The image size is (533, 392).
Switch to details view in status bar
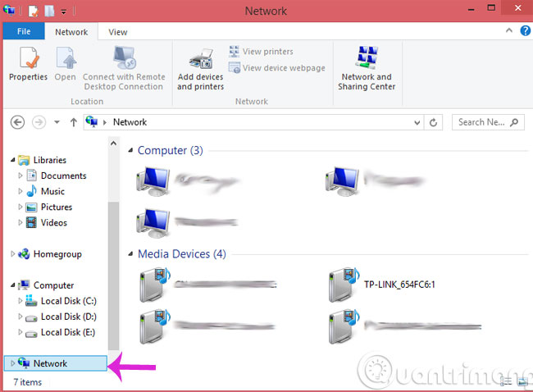tap(506, 382)
